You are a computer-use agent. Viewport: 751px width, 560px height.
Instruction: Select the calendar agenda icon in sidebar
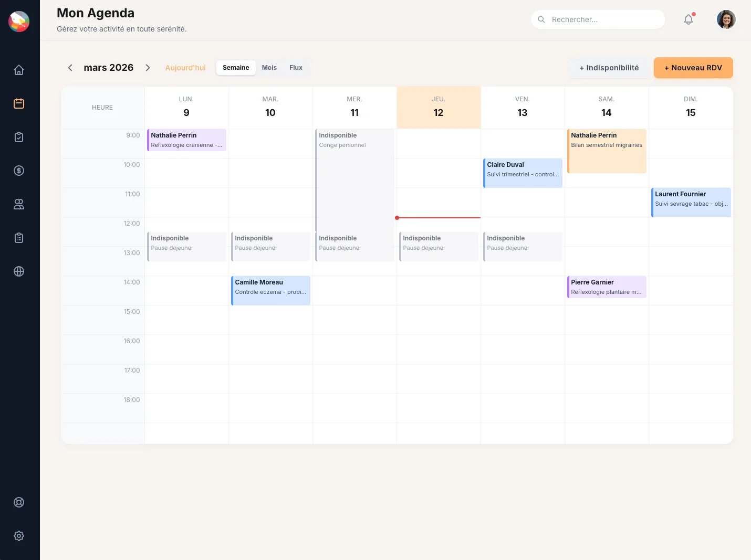19,103
